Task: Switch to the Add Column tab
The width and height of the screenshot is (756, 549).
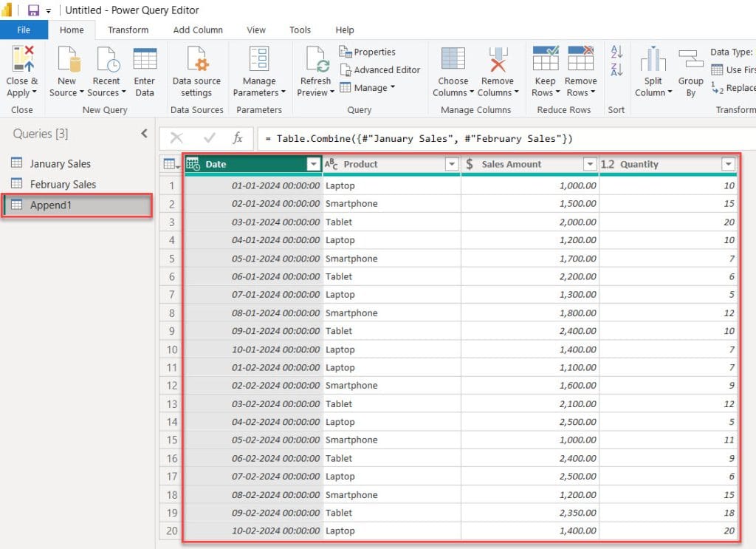Action: click(x=198, y=30)
